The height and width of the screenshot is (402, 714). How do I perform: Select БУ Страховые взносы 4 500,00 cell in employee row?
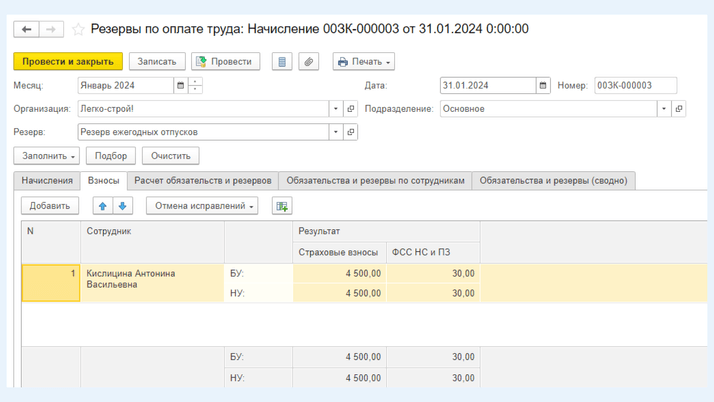(x=340, y=274)
